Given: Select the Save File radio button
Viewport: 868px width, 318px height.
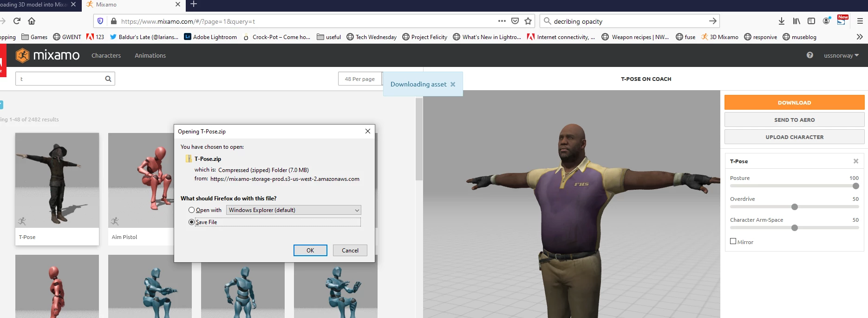Looking at the screenshot, I should click(x=191, y=222).
